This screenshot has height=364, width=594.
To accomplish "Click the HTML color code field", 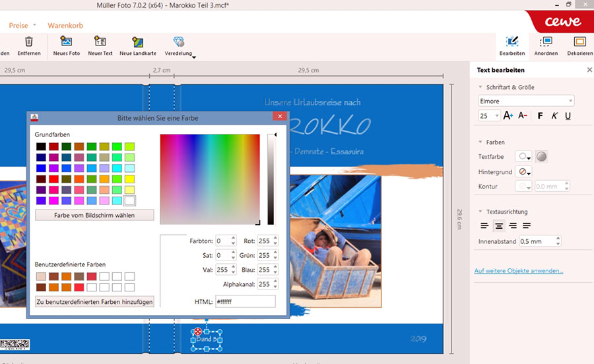I will [x=245, y=301].
